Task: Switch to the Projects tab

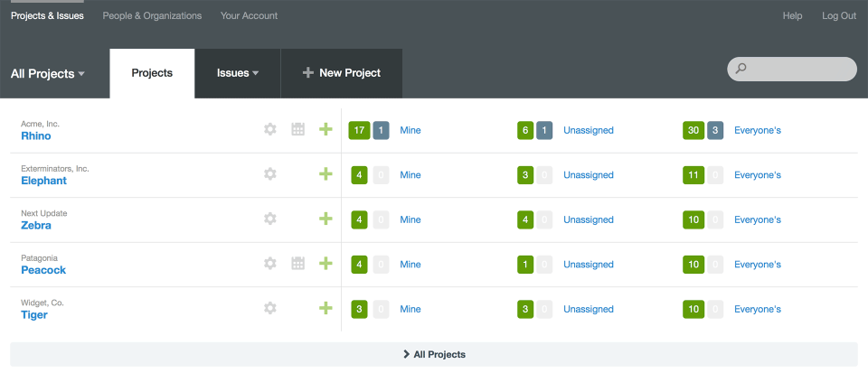Action: pos(152,73)
